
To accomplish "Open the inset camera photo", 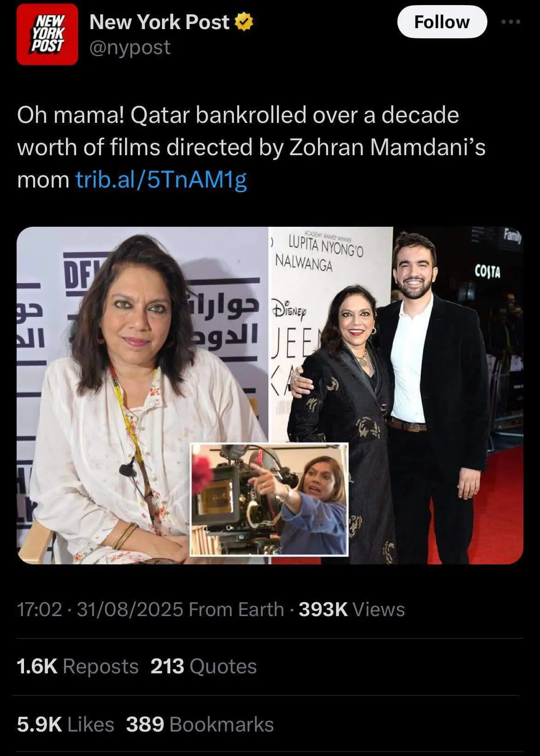I will (270, 499).
